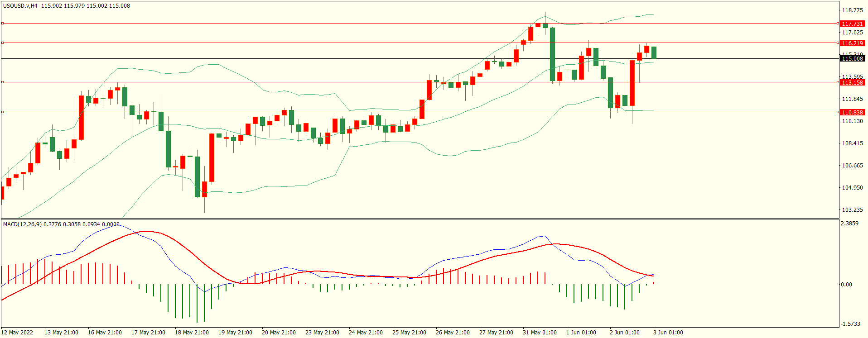Image resolution: width=868 pixels, height=338 pixels.
Task: Click the USOUSD.v,H4 symbol title
Action: click(x=20, y=6)
